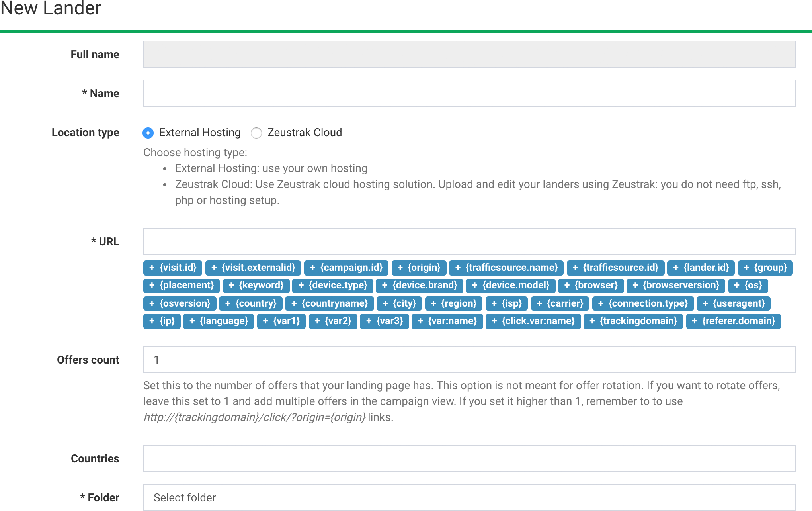Image resolution: width=812 pixels, height=511 pixels.
Task: Add {click.var:name} token
Action: click(x=533, y=321)
